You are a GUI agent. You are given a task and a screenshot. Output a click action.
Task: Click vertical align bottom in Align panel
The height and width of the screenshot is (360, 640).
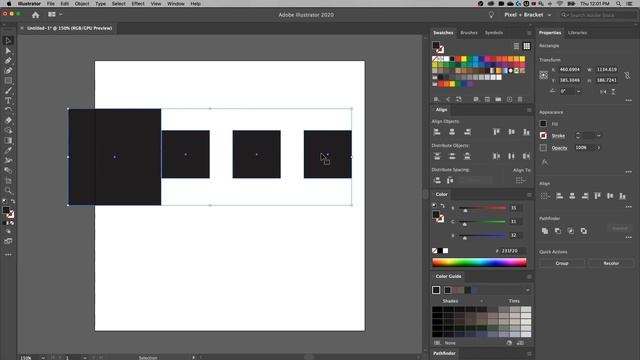[x=527, y=132]
